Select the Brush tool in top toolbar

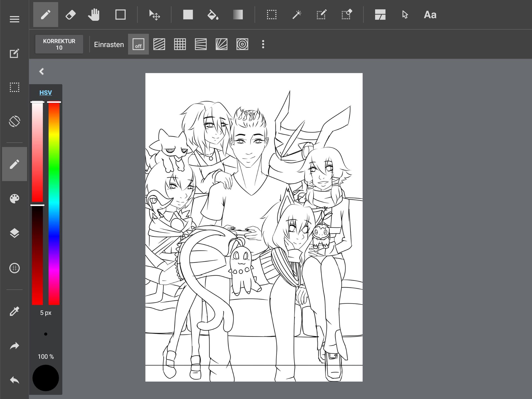point(46,15)
